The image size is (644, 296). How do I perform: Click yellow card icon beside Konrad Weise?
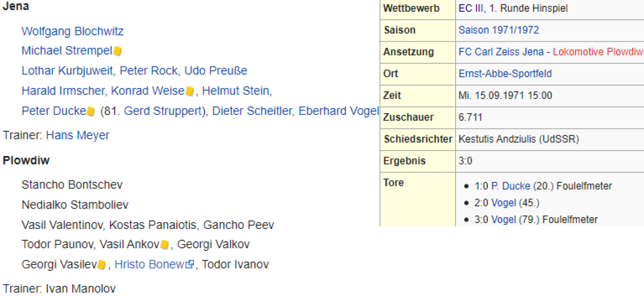click(189, 92)
